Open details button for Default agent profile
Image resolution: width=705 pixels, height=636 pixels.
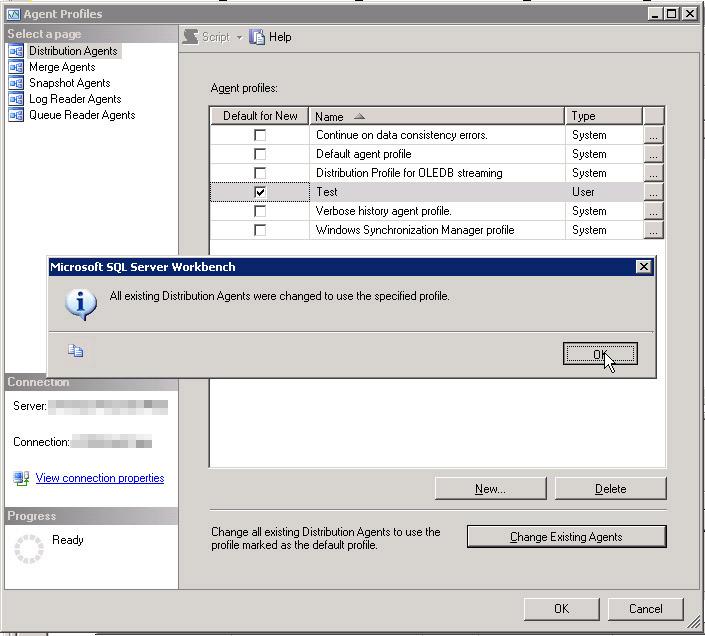coord(653,154)
